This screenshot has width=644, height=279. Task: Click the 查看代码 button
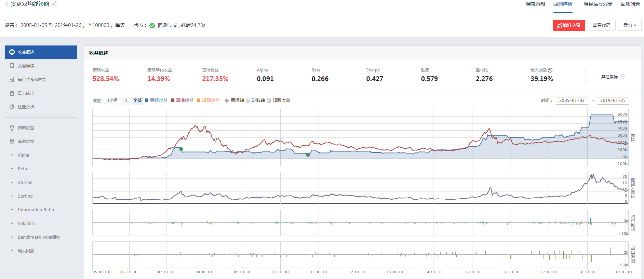[x=602, y=25]
